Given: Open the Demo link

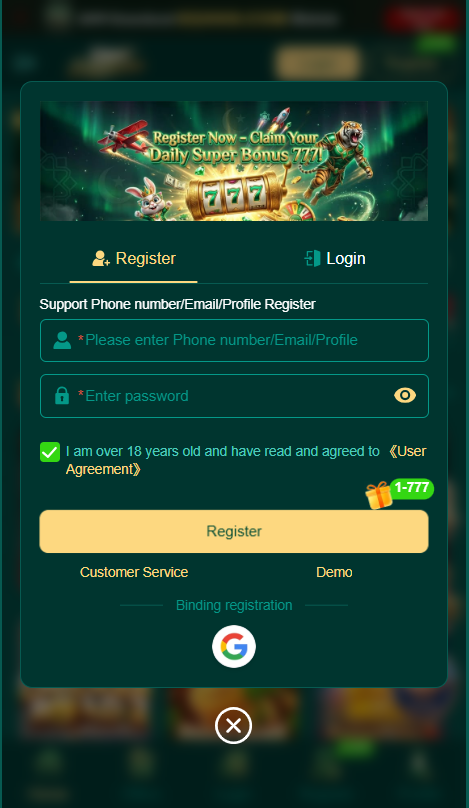Looking at the screenshot, I should click(x=334, y=572).
